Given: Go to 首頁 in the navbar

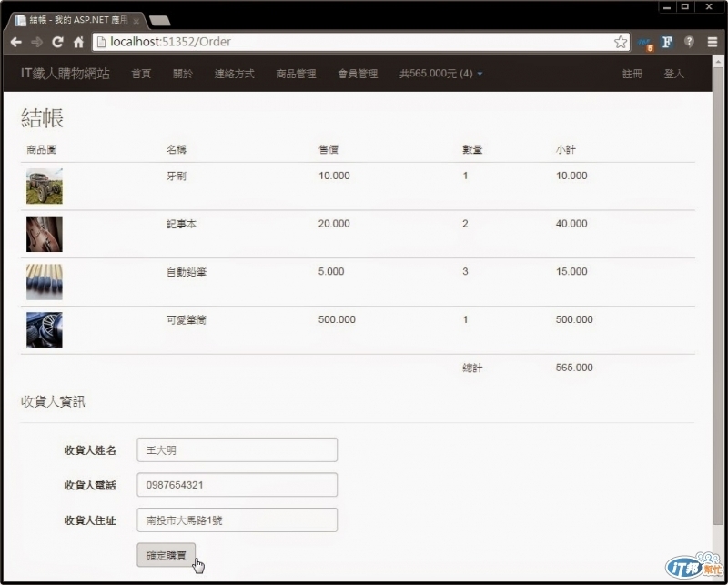Looking at the screenshot, I should (141, 74).
